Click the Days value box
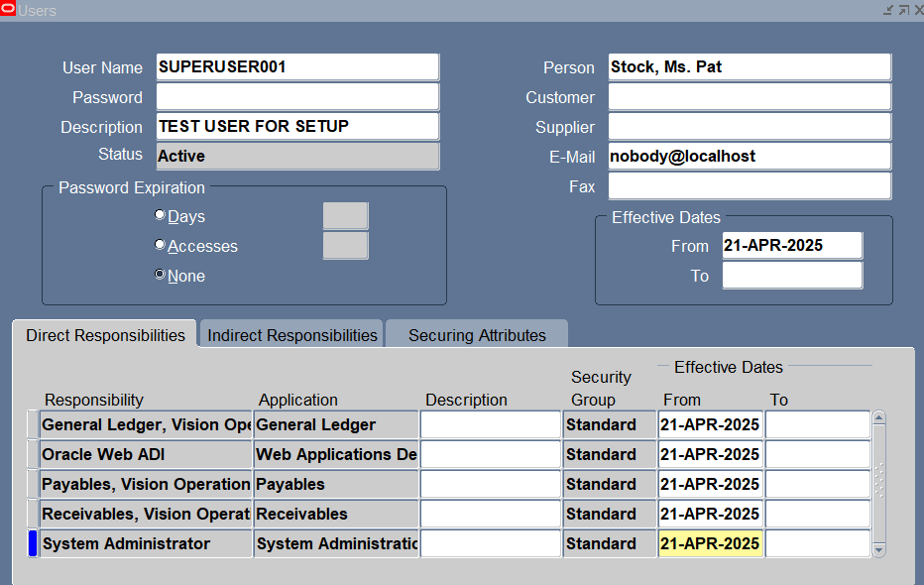The height and width of the screenshot is (585, 924). pos(345,215)
